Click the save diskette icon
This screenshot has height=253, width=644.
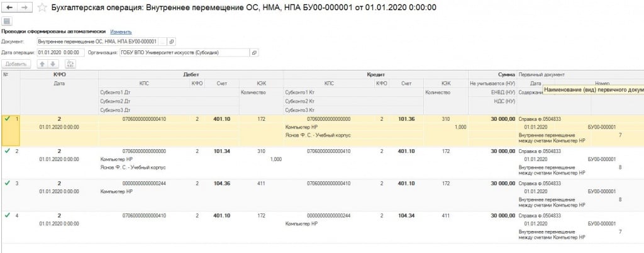[x=8, y=21]
